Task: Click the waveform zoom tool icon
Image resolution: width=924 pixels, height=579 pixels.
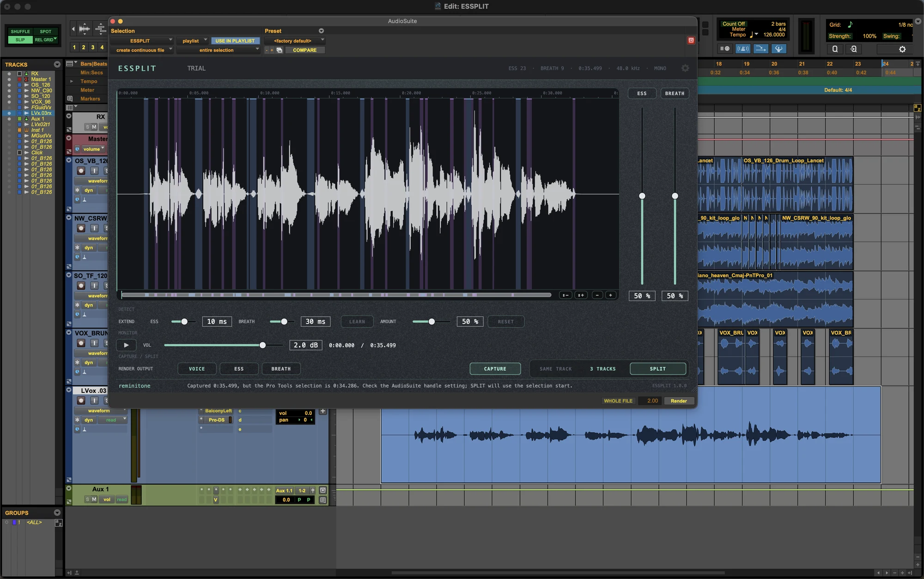Action: [x=85, y=29]
